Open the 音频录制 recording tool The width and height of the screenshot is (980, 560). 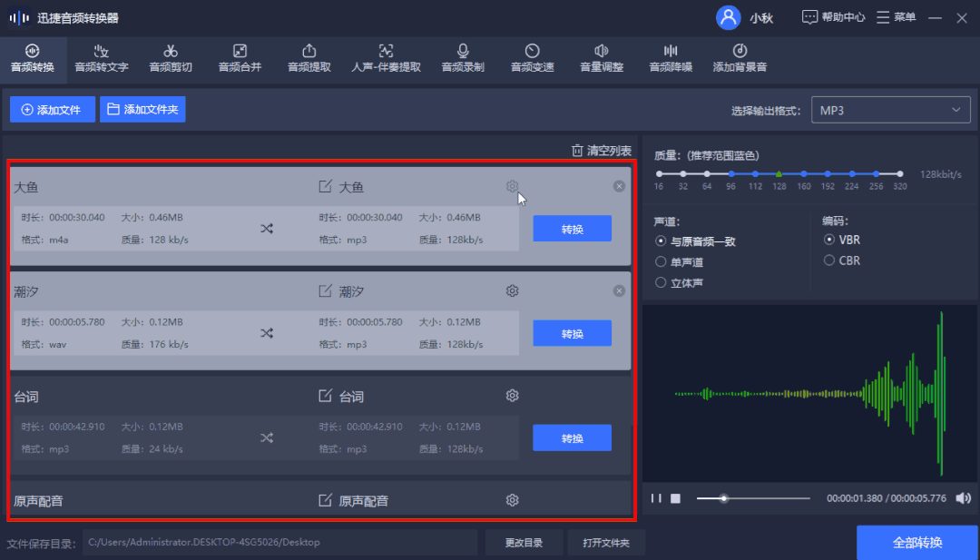[463, 57]
